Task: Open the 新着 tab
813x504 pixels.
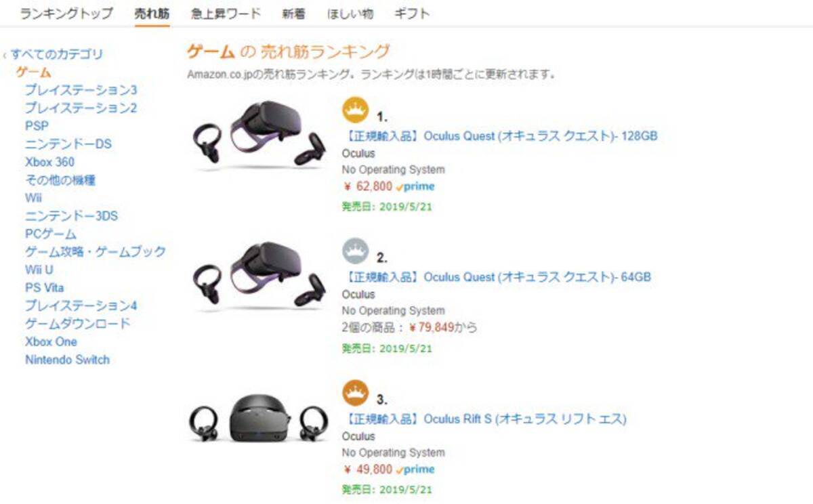Action: click(293, 14)
